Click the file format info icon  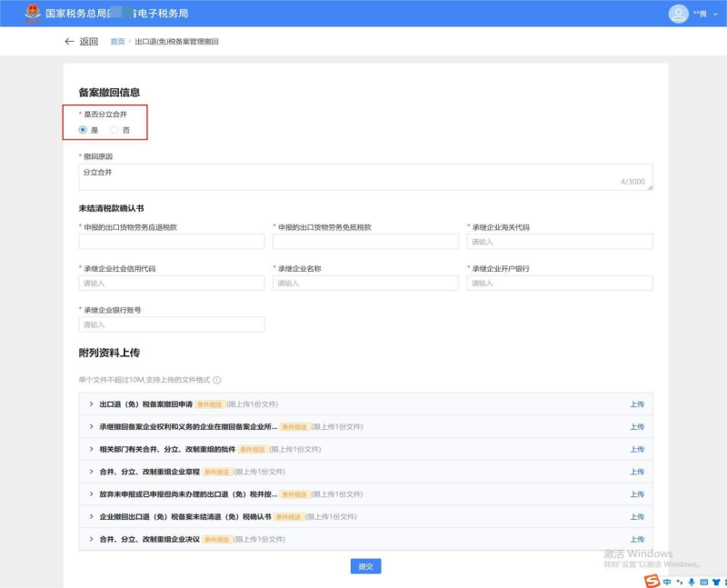217,381
